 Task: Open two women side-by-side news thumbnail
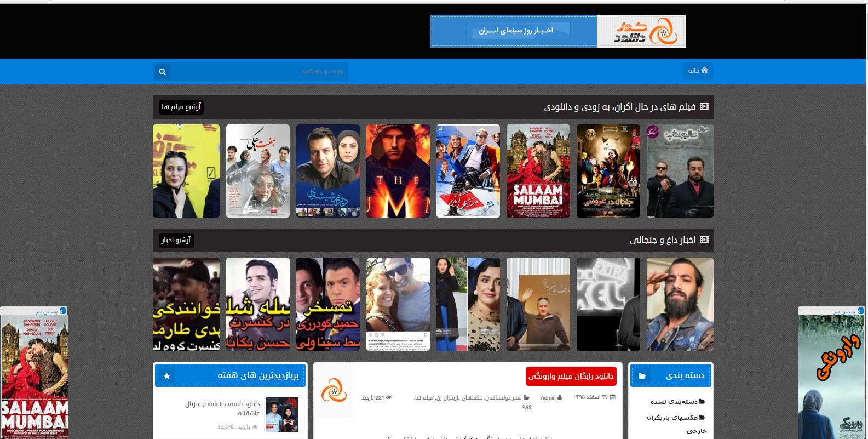(468, 304)
